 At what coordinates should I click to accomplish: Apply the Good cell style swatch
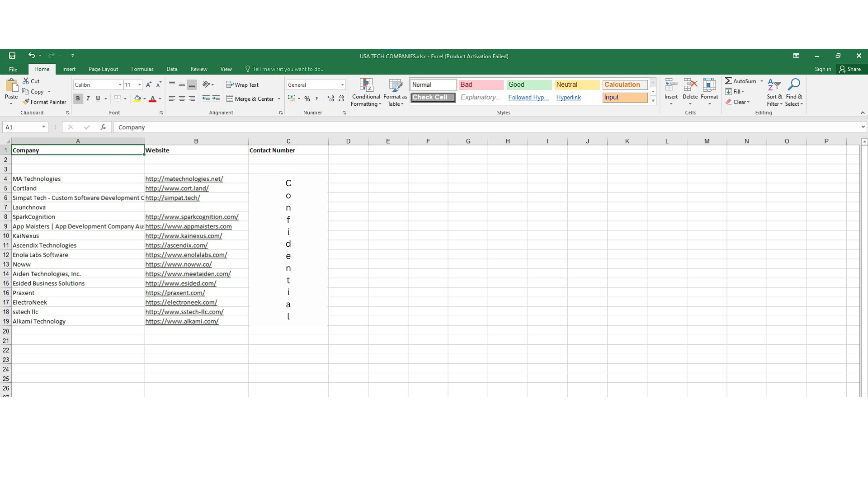(528, 84)
